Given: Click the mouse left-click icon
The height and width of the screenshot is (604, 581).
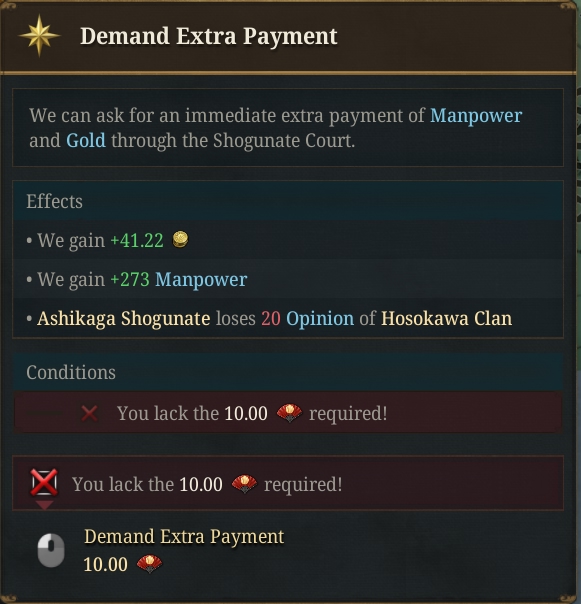Looking at the screenshot, I should coord(51,550).
